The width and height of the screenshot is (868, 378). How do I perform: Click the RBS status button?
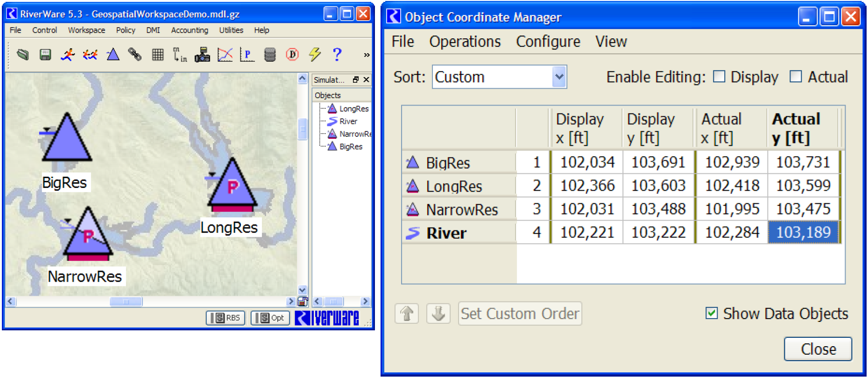click(x=226, y=318)
